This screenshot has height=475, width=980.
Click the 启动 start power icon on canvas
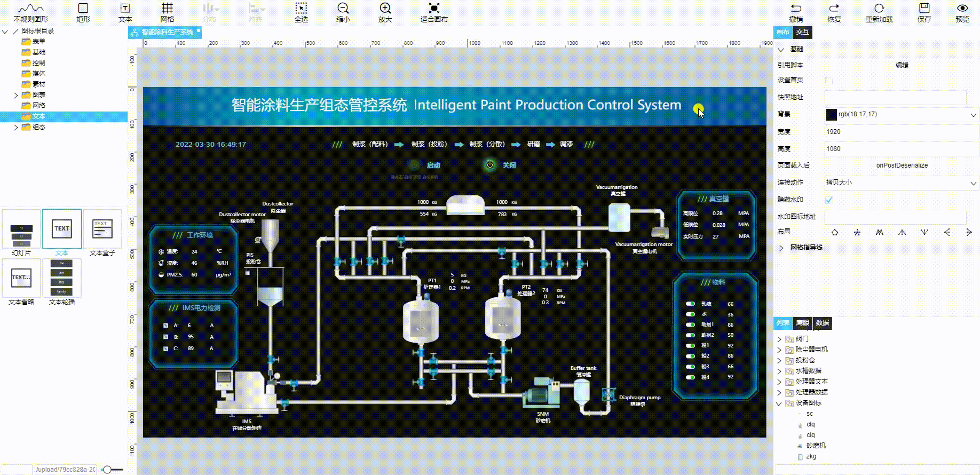[414, 165]
